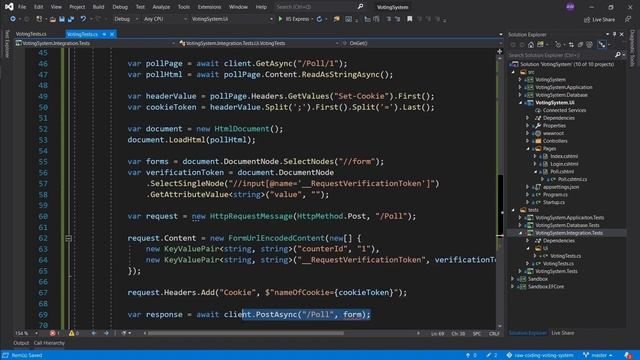Click the Open File folder icon
The width and height of the screenshot is (640, 360).
point(52,19)
